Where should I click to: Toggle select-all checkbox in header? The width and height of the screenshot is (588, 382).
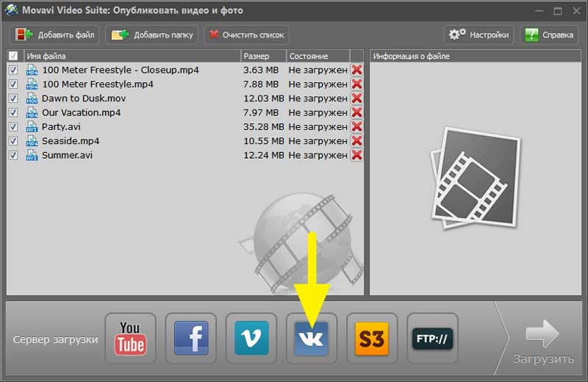[x=13, y=56]
